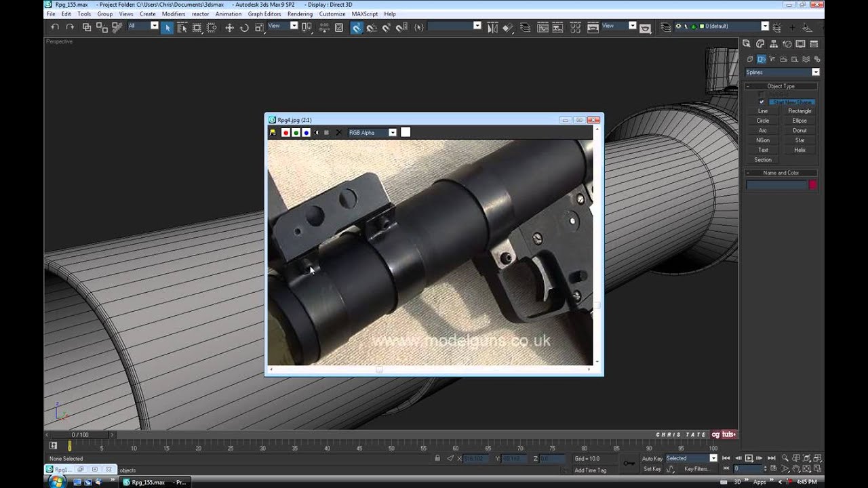Click the object name input field
868x488 pixels.
point(776,185)
